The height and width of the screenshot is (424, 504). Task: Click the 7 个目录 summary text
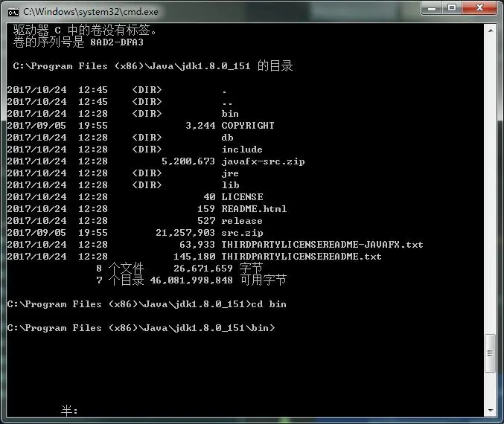[x=120, y=280]
